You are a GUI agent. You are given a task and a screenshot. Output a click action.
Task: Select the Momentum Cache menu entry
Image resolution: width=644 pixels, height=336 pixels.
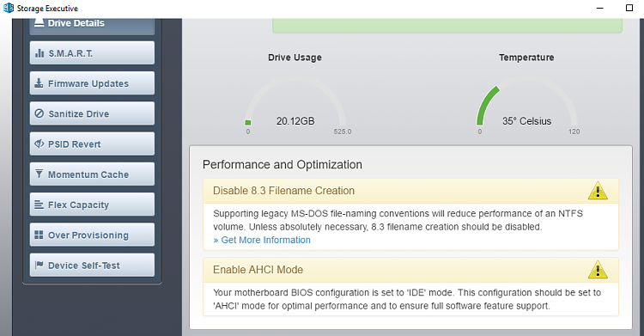click(x=92, y=174)
